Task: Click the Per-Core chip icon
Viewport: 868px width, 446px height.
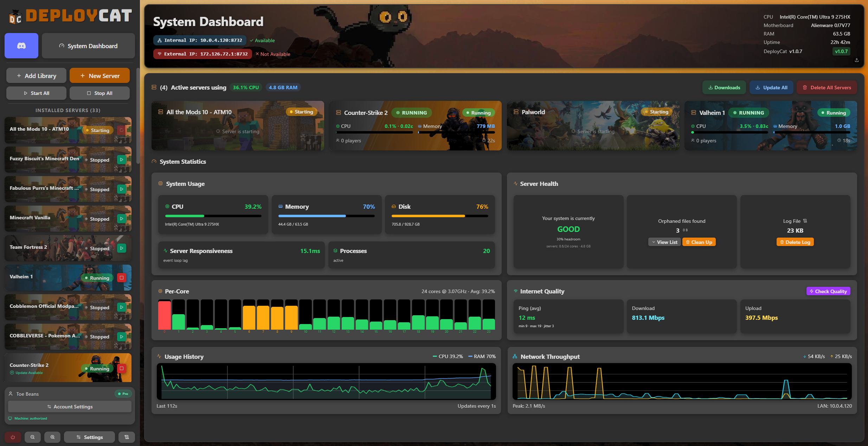Action: 160,291
